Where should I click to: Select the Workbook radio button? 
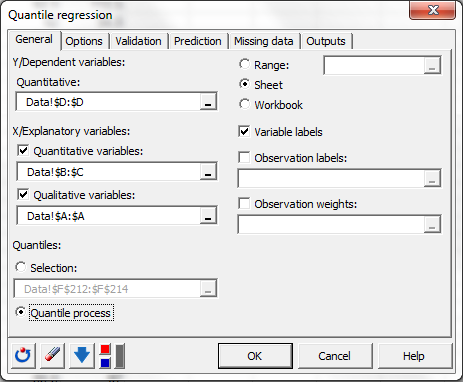click(x=244, y=104)
